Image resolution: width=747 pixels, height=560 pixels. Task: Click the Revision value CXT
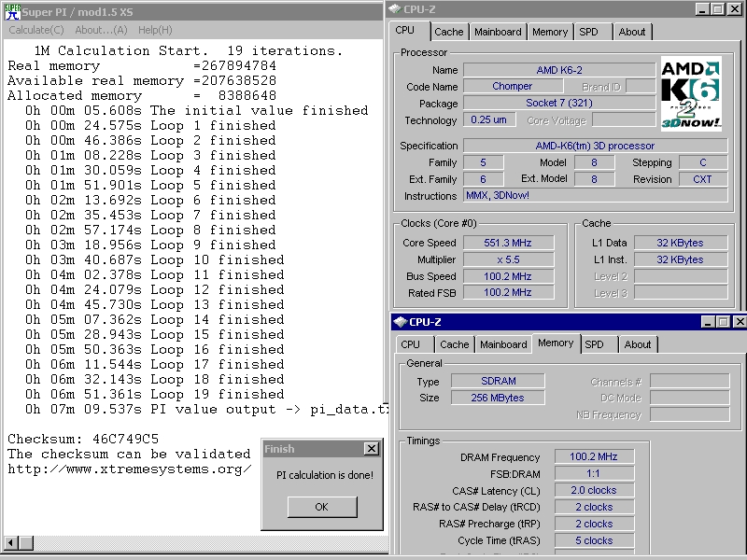click(x=703, y=179)
